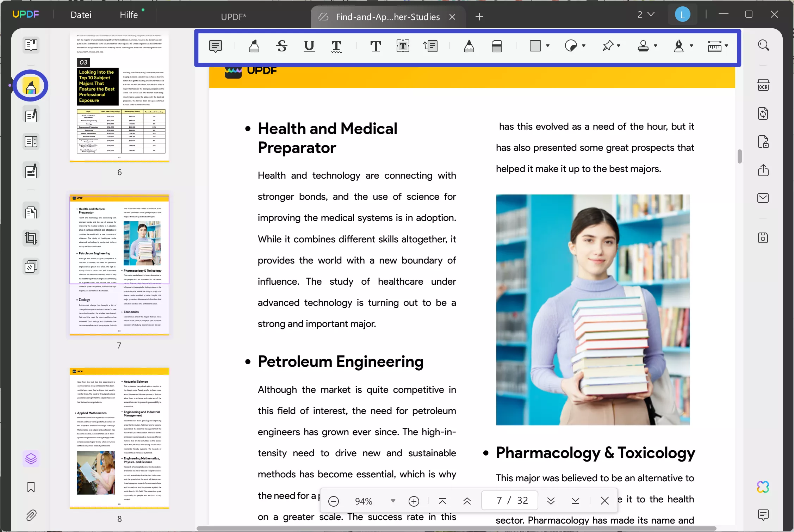This screenshot has height=532, width=794.
Task: Open the AI assistant icon
Action: tap(763, 487)
